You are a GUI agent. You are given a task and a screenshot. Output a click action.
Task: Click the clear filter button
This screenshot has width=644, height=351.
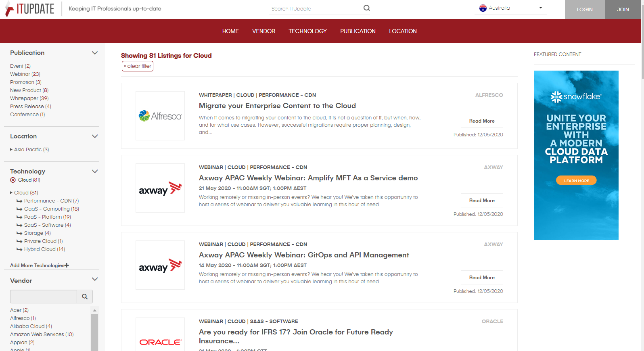click(x=138, y=66)
